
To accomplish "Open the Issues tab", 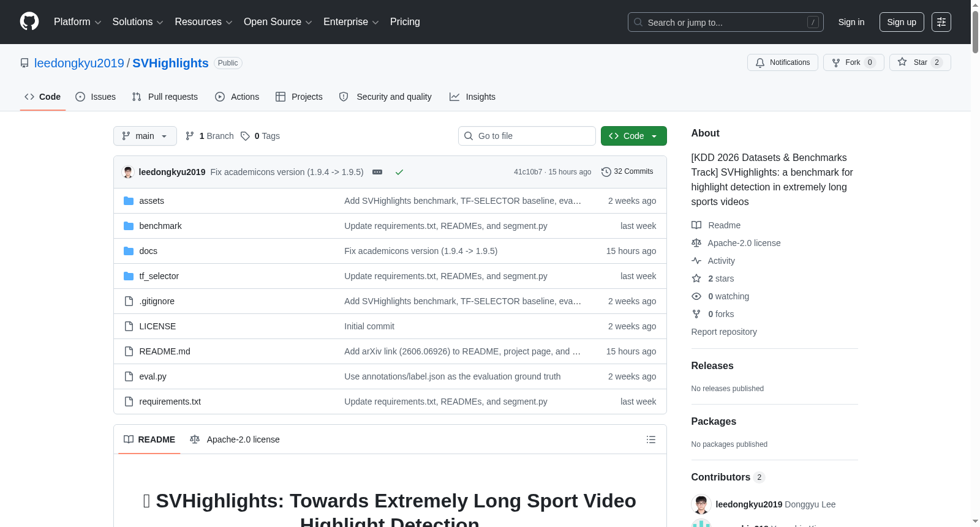I will click(x=96, y=97).
